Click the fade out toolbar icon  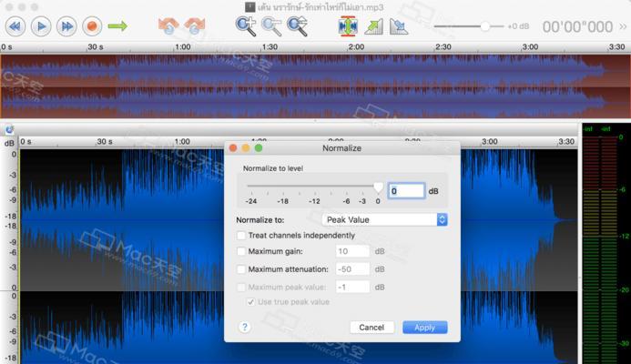pyautogui.click(x=399, y=26)
